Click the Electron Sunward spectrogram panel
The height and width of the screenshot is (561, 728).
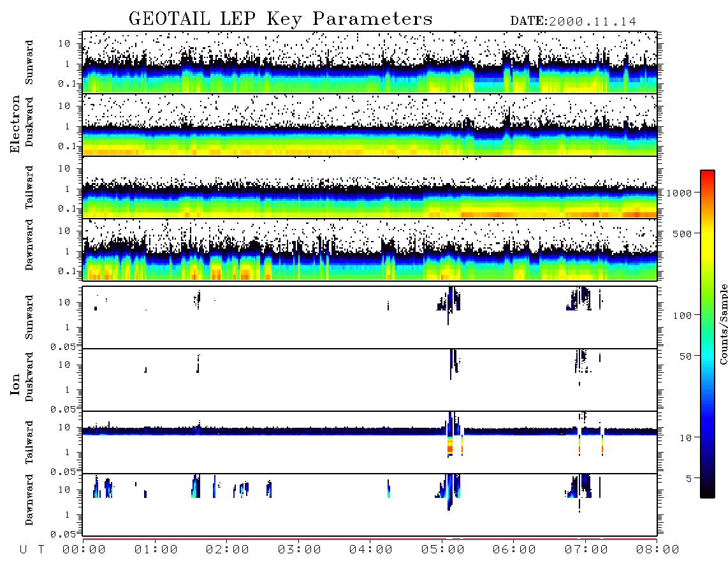point(370,62)
